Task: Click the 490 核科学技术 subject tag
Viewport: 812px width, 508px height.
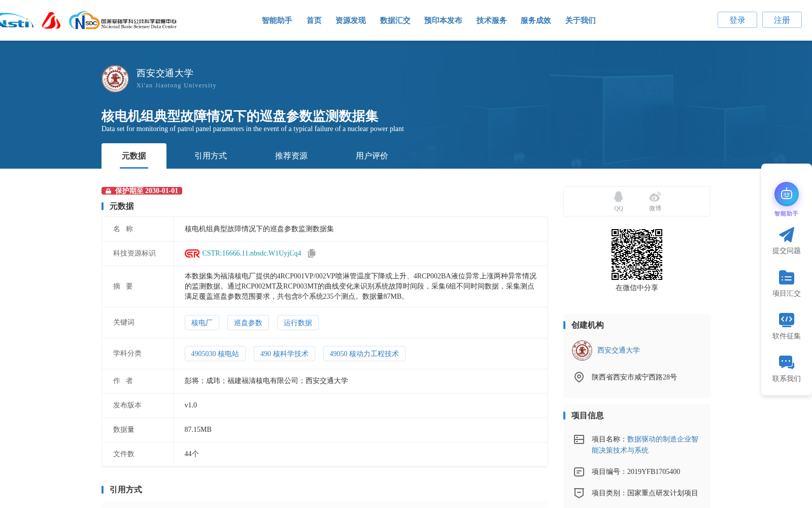Action: [x=284, y=354]
